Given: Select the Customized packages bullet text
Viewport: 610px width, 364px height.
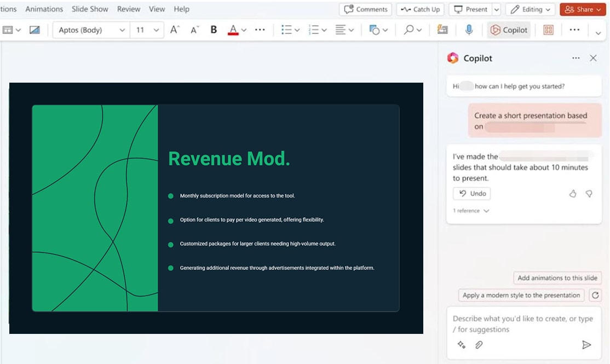Looking at the screenshot, I should [257, 244].
